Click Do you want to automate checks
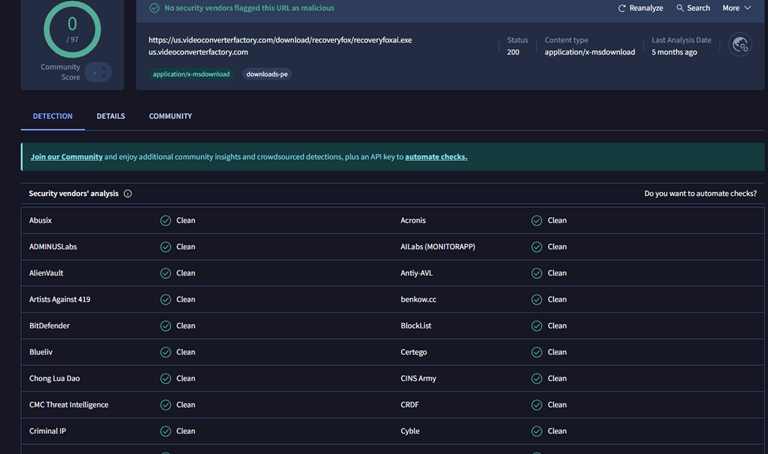The image size is (768, 454). (x=700, y=193)
